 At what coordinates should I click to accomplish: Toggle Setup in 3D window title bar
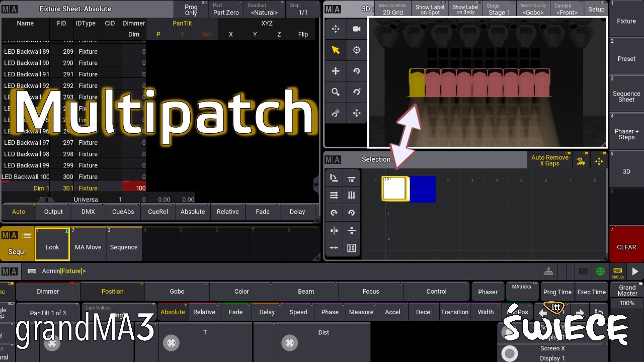pos(596,10)
